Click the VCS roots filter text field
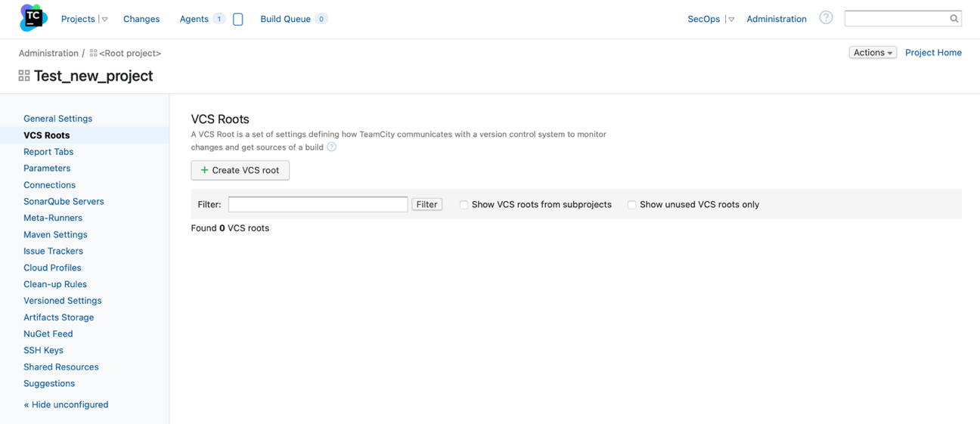Screen dimensions: 980x424 [x=318, y=204]
